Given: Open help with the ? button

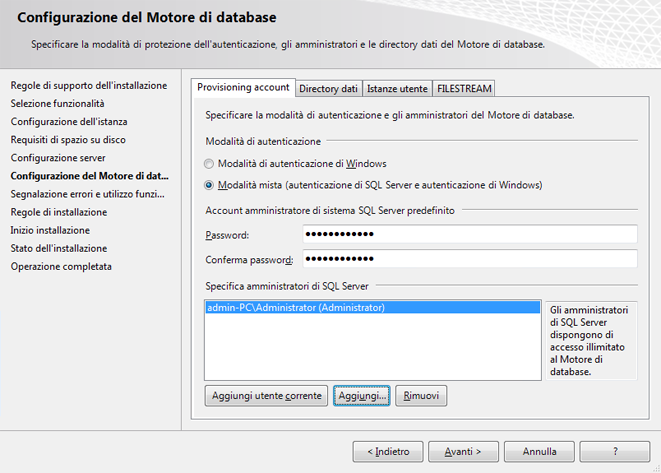Looking at the screenshot, I should [615, 452].
